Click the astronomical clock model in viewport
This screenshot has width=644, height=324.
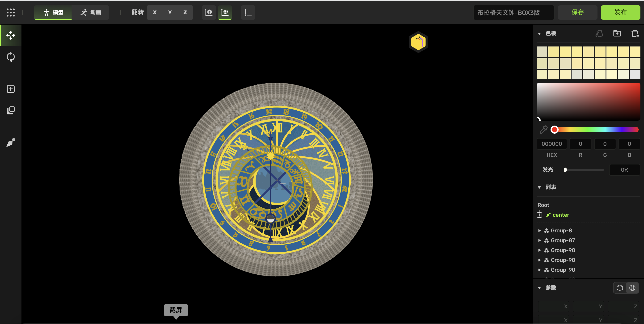pos(276,180)
